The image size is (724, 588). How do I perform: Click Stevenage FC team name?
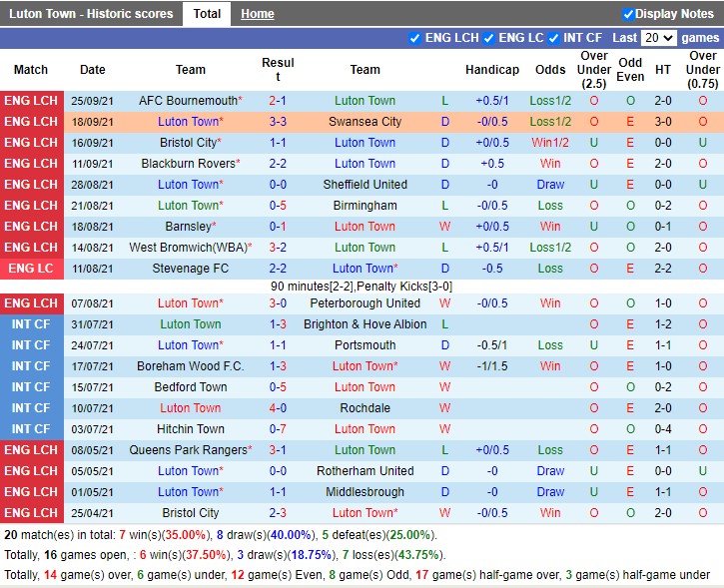pos(191,269)
